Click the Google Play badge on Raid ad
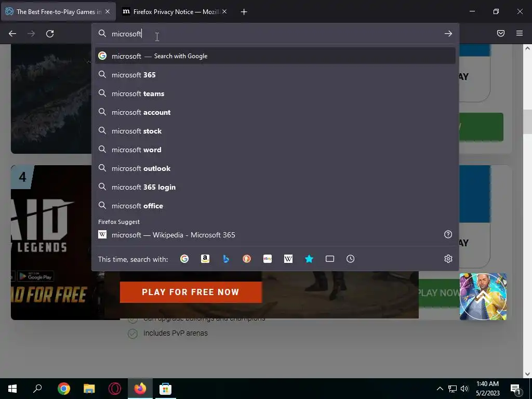532x399 pixels. click(36, 276)
